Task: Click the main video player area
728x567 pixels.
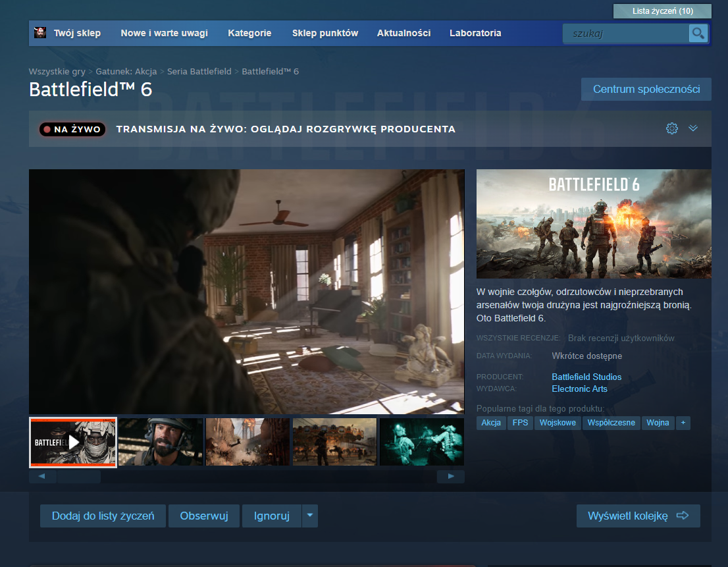Action: [x=247, y=292]
